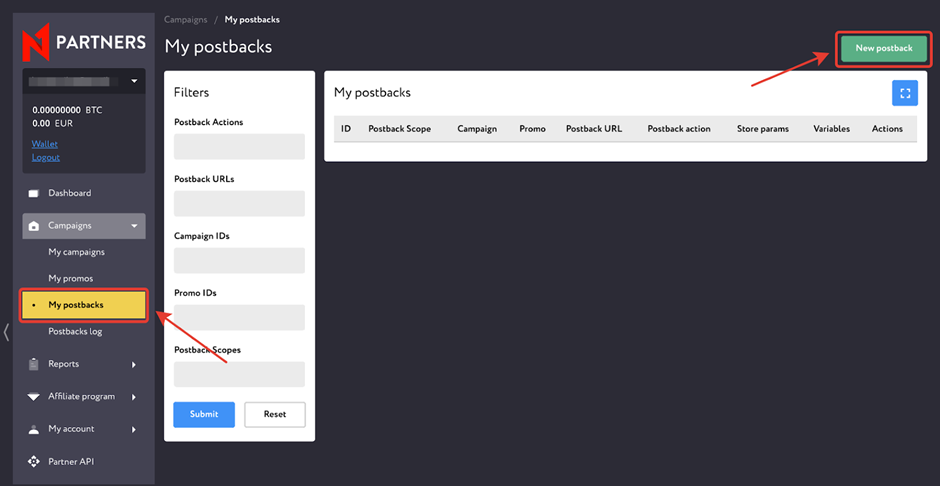Screen dimensions: 940x486
Task: Expand the Affiliate program submenu arrow
Action: (134, 397)
